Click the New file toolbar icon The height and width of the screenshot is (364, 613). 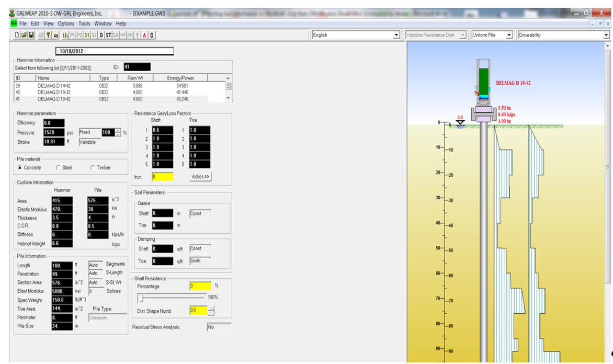[x=17, y=35]
